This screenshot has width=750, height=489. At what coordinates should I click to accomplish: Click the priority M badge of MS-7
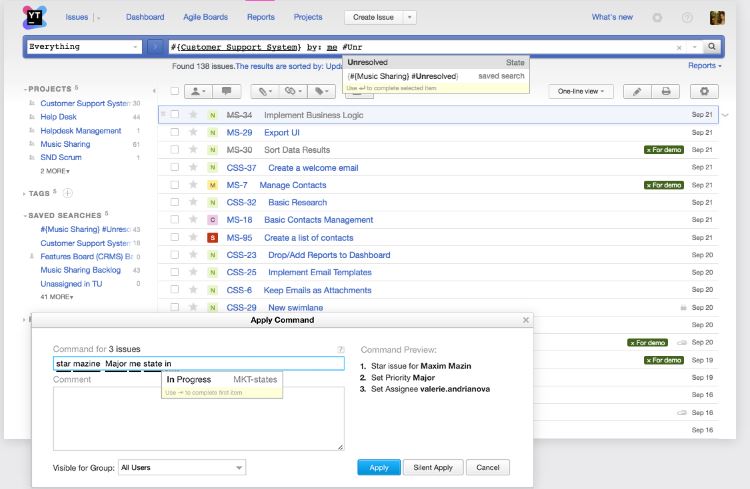click(212, 185)
